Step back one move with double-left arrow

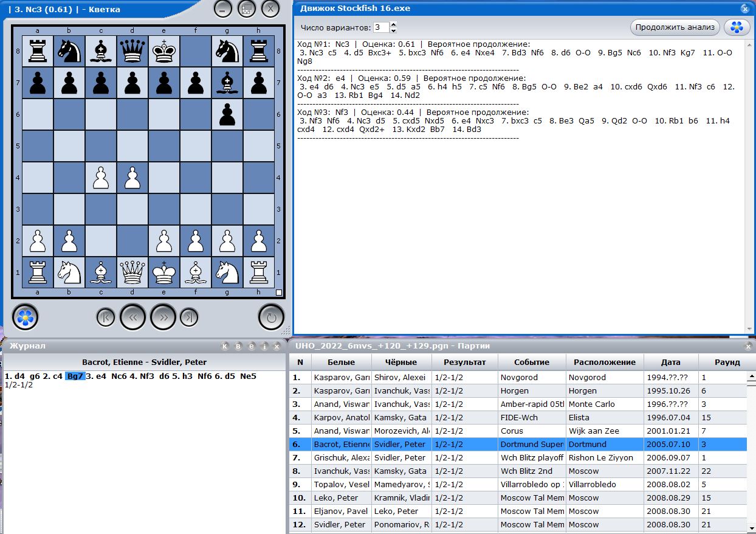pos(133,317)
